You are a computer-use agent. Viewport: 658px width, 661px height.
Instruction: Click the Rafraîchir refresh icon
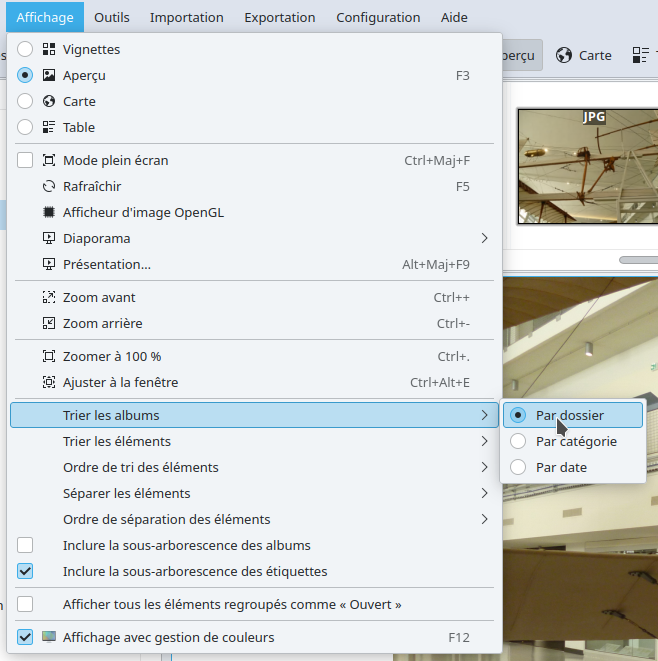(x=49, y=186)
